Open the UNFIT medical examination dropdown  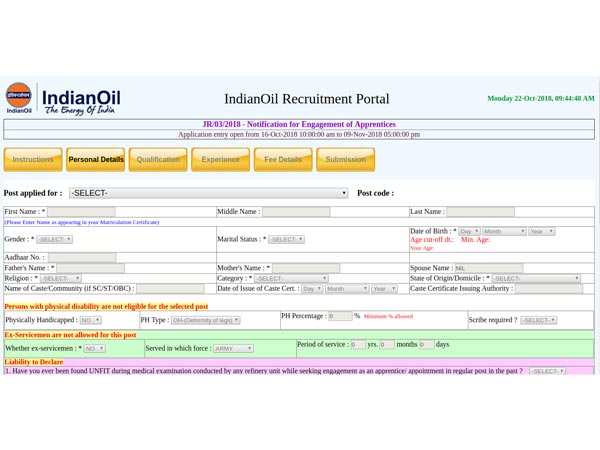(x=547, y=371)
